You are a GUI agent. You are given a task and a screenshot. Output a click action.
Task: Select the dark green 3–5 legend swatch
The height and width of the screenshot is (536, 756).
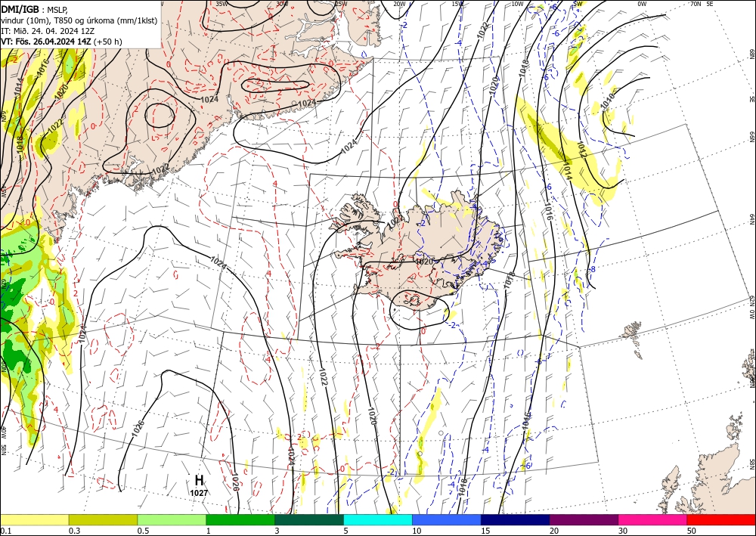pyautogui.click(x=309, y=519)
